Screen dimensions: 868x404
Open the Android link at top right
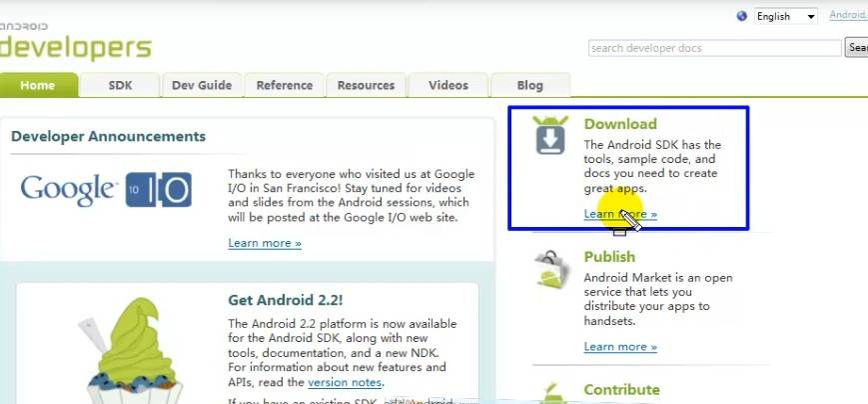click(848, 15)
